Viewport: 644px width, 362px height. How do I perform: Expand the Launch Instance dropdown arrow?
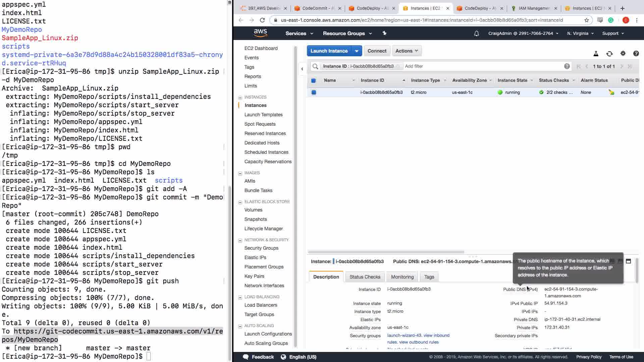[357, 51]
